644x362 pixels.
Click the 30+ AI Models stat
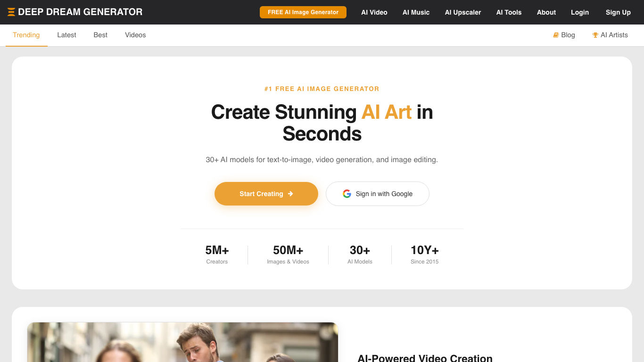[360, 255]
